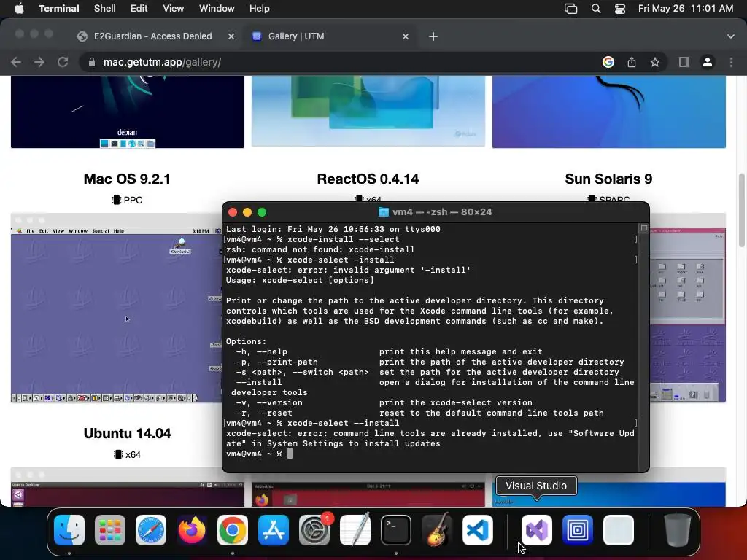Open Visual Studio Code Dock icon

coord(478,530)
